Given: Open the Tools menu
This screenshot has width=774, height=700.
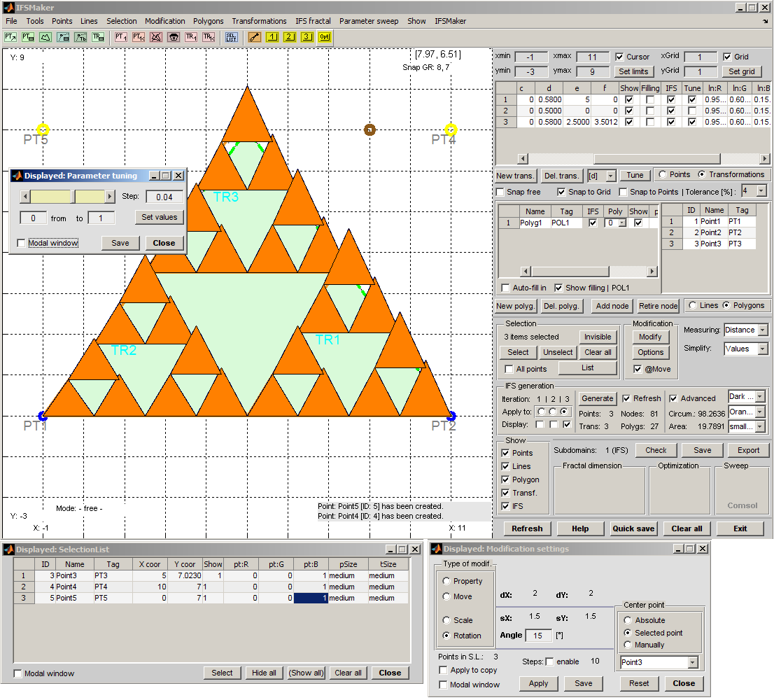Looking at the screenshot, I should 35,21.
